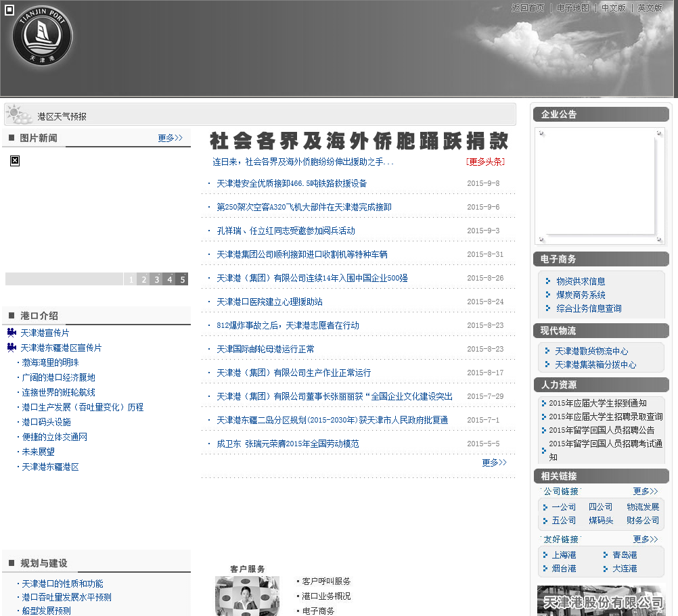
Task: Open 天津港宣传片 link
Action: [45, 333]
